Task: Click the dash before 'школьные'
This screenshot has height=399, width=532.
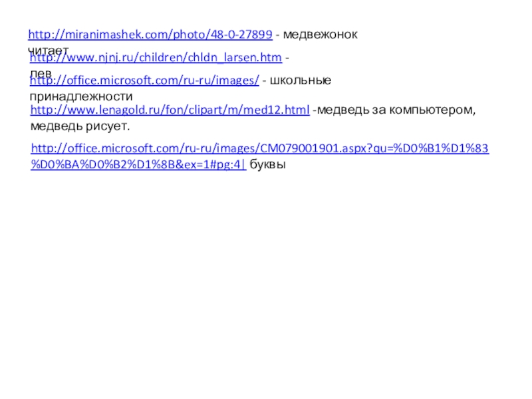Action: click(x=264, y=81)
